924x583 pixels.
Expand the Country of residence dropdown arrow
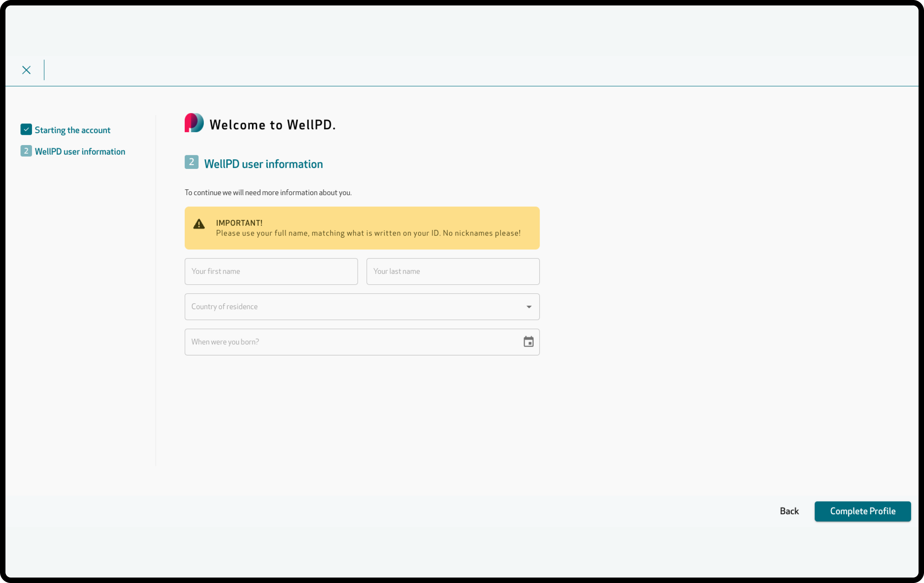[x=529, y=307]
